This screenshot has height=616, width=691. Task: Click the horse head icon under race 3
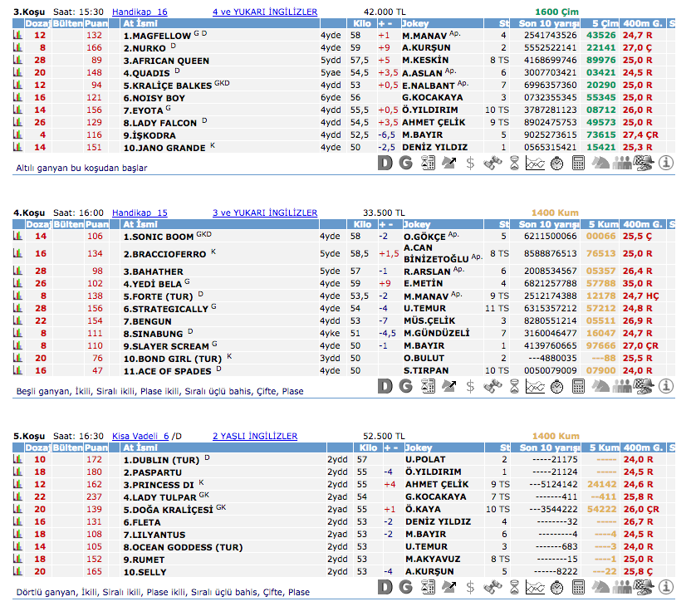pyautogui.click(x=600, y=164)
